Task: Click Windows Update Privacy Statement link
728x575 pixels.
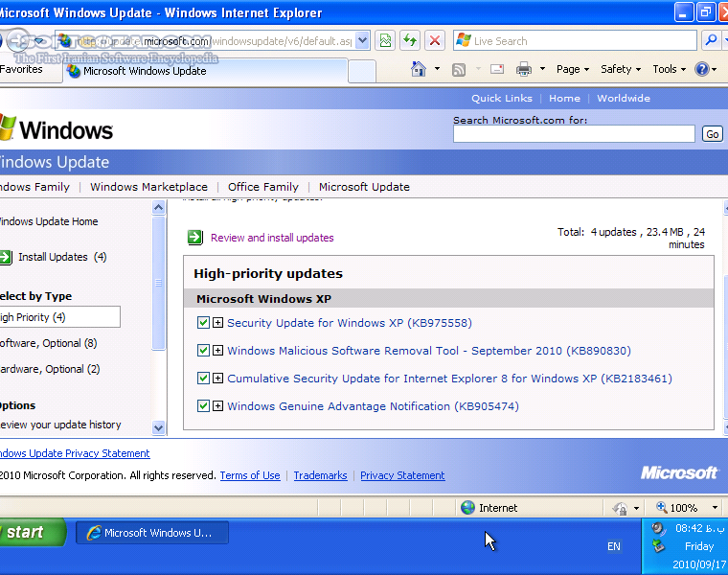Action: coord(75,453)
